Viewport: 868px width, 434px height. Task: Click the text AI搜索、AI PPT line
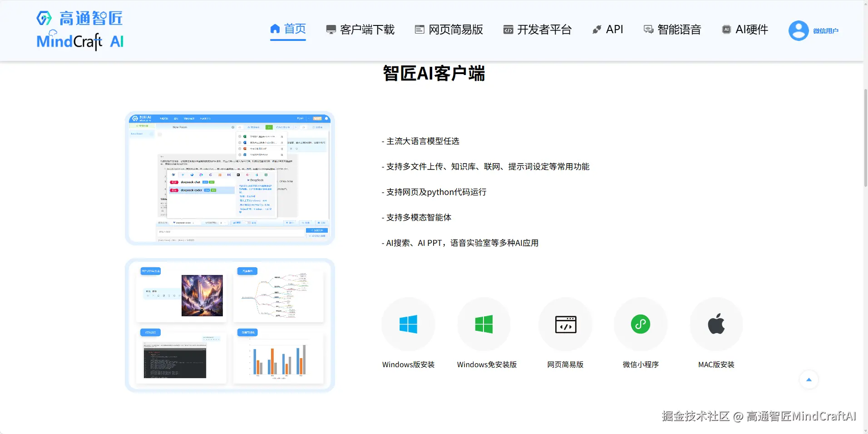coord(462,243)
